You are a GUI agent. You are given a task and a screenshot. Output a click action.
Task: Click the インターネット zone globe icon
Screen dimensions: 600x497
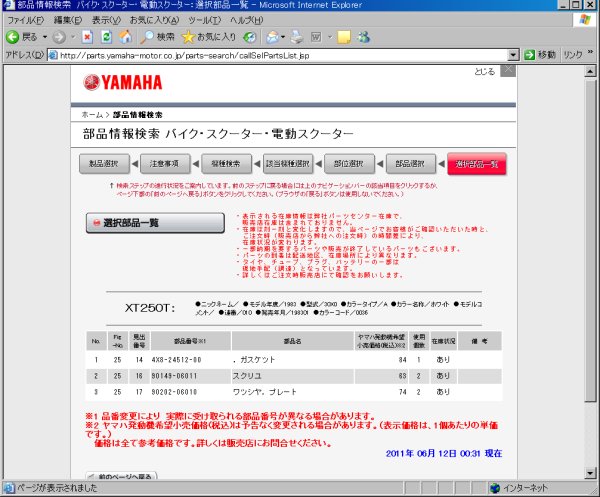495,488
